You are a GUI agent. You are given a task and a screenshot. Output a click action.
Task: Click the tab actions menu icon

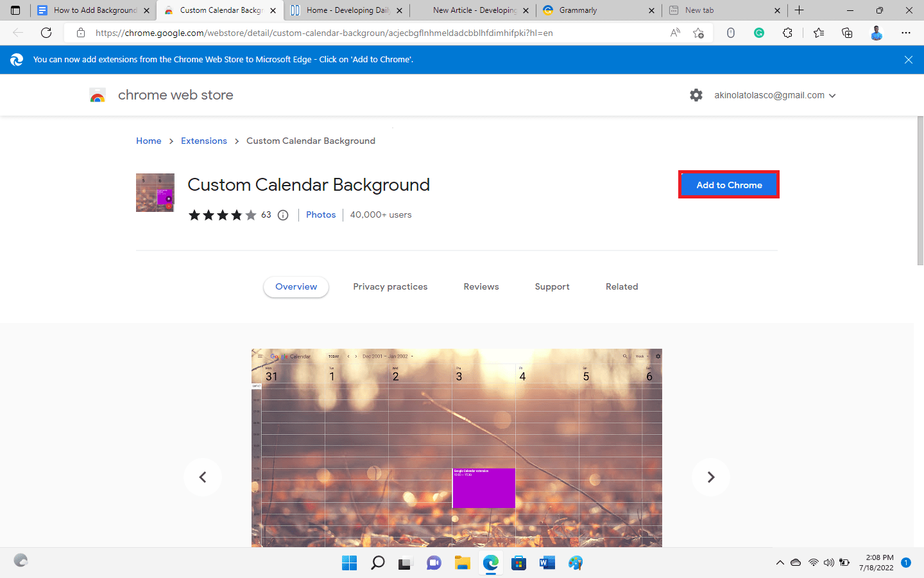(x=15, y=10)
